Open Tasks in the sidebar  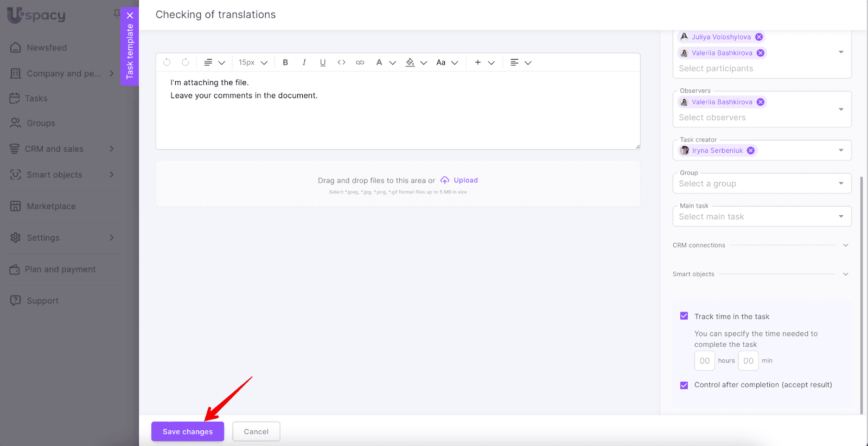click(x=36, y=99)
